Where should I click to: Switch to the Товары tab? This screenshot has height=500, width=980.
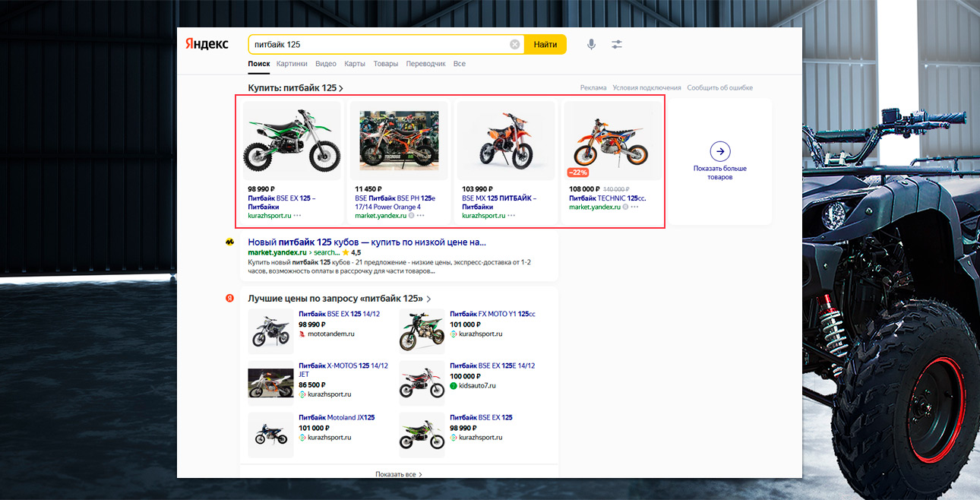[x=385, y=64]
